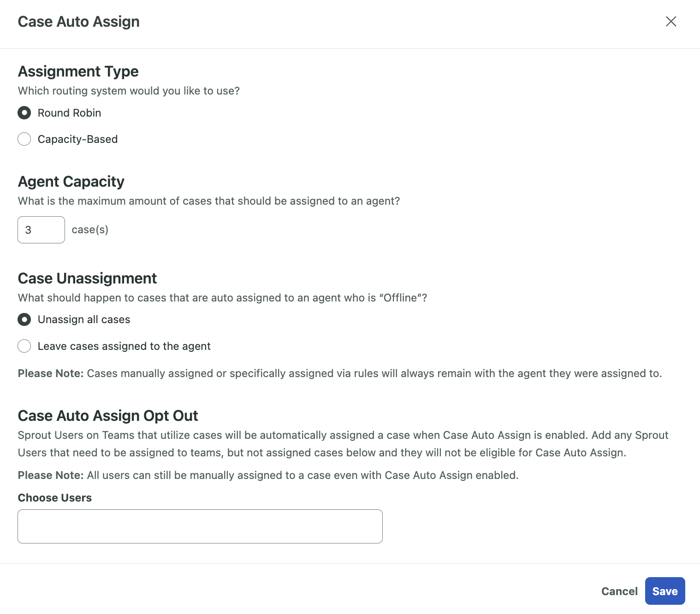Select the Round Robin radio button

[24, 112]
